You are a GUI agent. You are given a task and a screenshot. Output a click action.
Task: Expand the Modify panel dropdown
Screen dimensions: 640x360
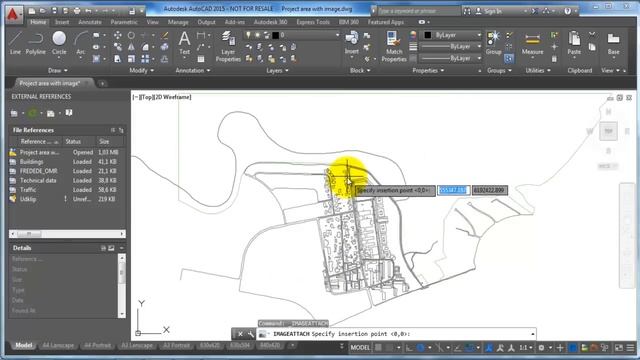pyautogui.click(x=141, y=71)
